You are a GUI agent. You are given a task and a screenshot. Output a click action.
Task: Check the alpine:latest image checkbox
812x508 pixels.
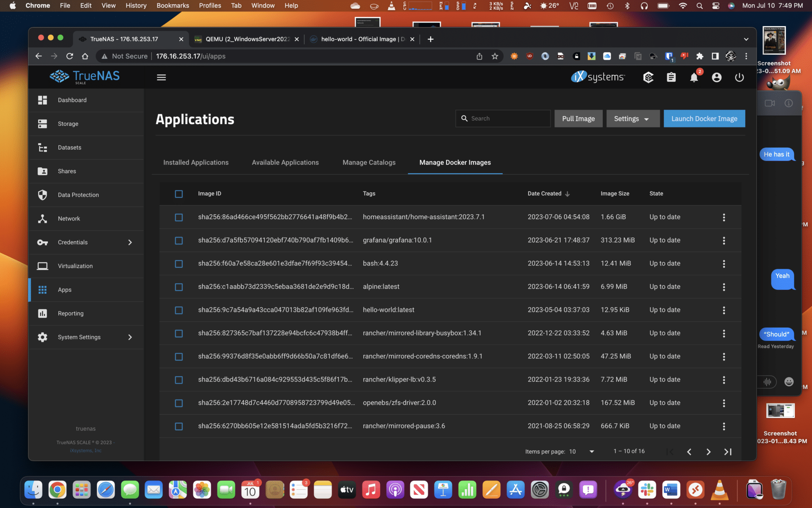pyautogui.click(x=179, y=287)
